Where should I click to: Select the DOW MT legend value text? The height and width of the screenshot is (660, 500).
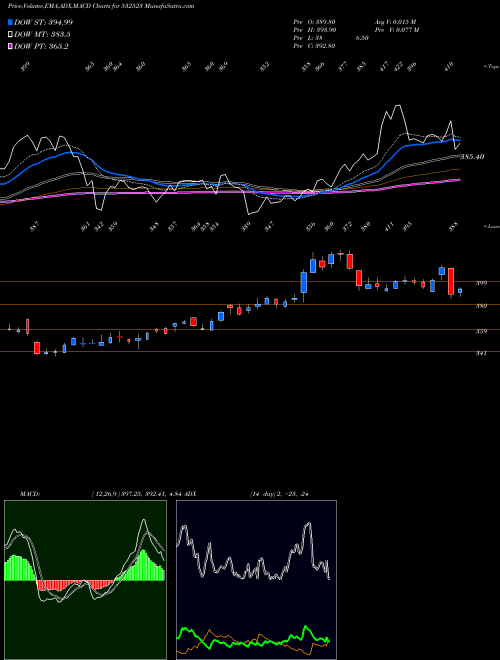(42, 35)
